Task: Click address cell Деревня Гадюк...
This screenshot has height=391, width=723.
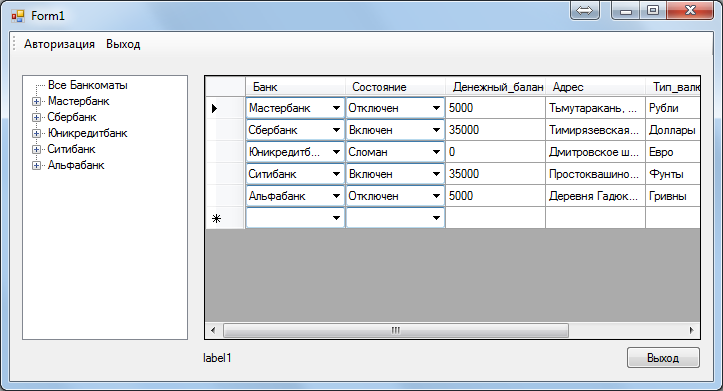Action: (x=595, y=196)
